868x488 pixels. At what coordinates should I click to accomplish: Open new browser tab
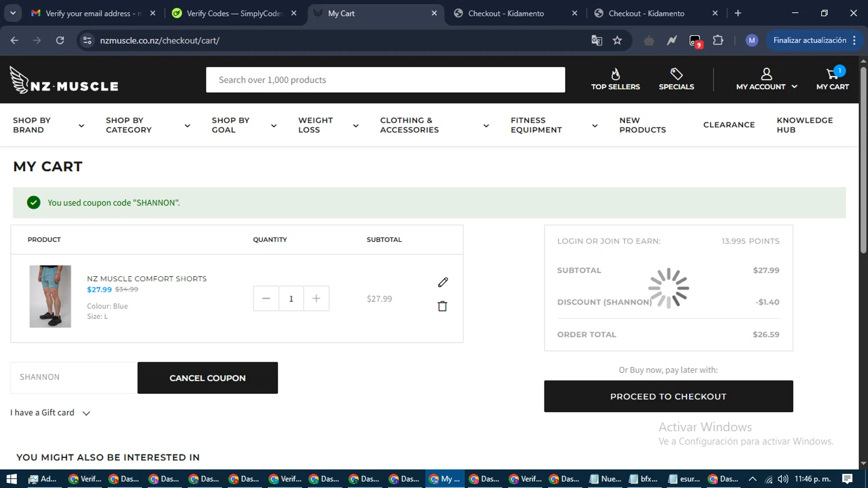tap(738, 13)
